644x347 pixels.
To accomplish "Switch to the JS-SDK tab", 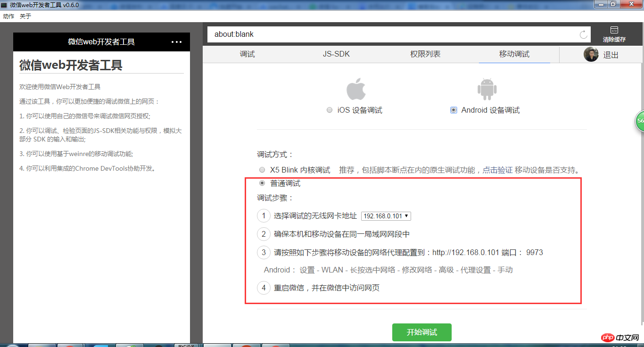I will pos(336,54).
